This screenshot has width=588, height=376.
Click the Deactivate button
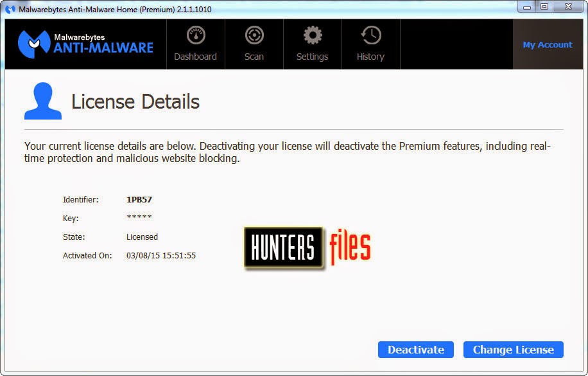416,350
